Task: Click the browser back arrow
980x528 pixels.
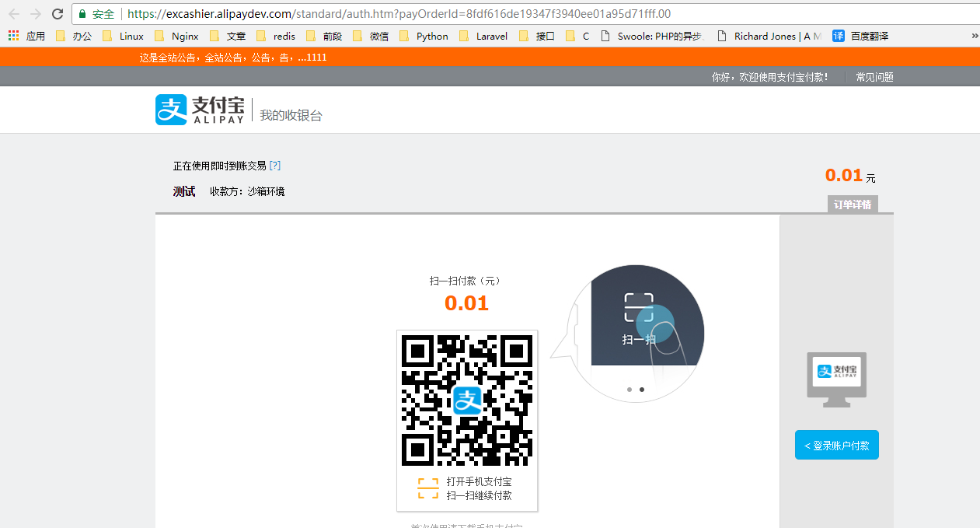Action: coord(14,14)
